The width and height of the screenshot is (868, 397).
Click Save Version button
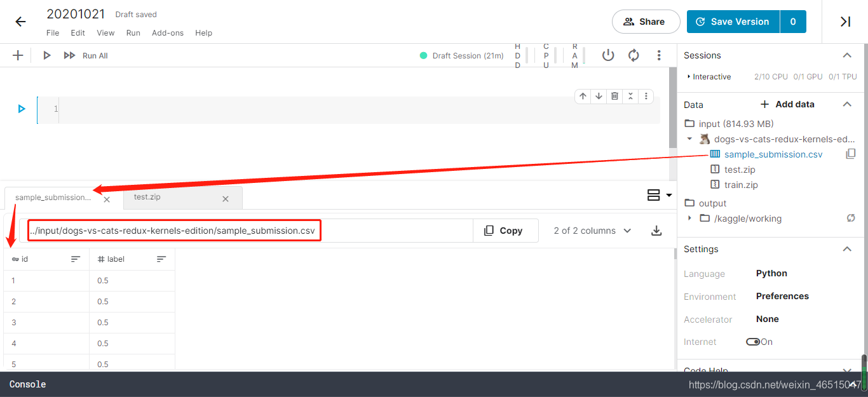coord(733,22)
